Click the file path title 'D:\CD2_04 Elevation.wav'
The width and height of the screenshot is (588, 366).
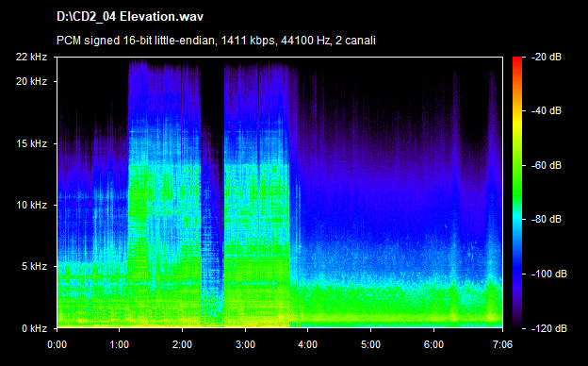coord(130,17)
